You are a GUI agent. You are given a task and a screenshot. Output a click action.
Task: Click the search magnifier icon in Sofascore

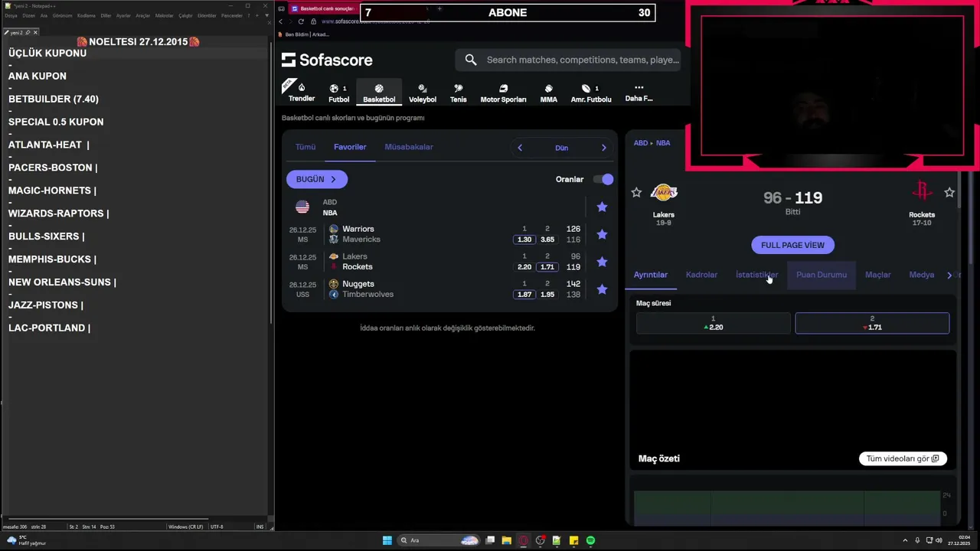pos(471,60)
